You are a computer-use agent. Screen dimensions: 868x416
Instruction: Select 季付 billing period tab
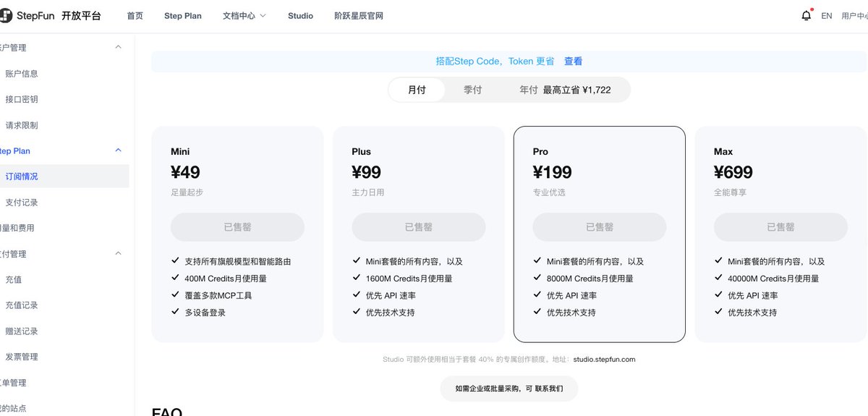pos(473,90)
